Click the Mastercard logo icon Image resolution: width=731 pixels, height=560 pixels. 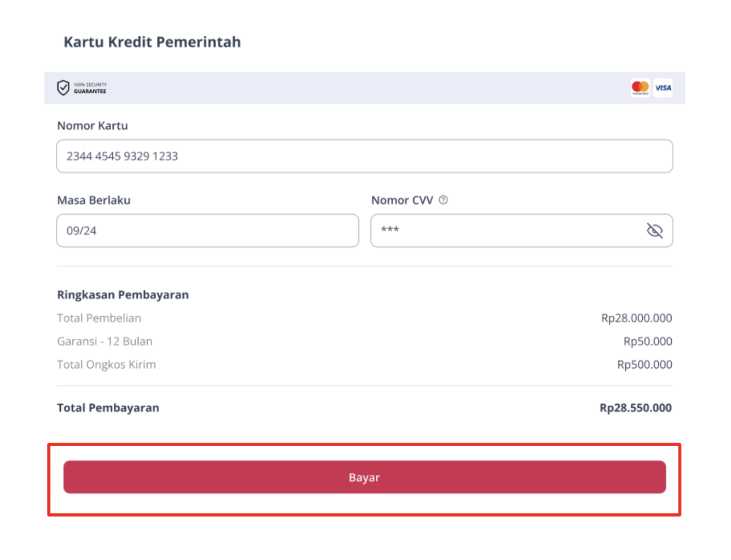(640, 88)
